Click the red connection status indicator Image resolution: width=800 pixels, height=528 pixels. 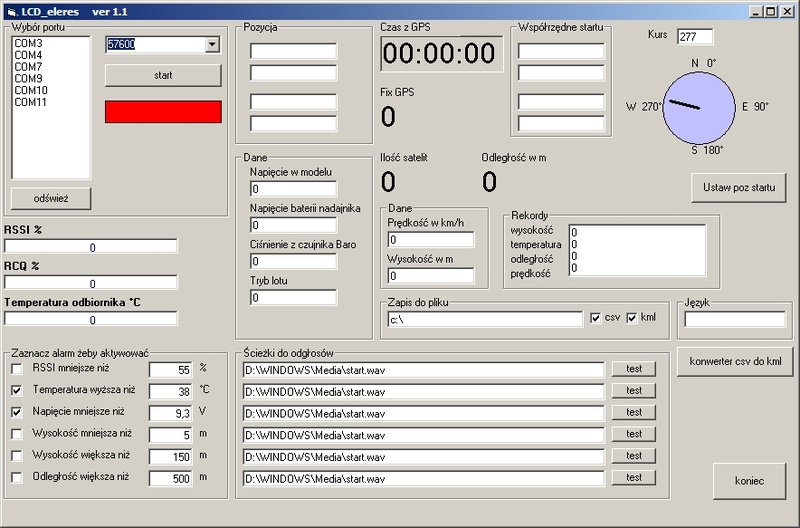pyautogui.click(x=163, y=112)
